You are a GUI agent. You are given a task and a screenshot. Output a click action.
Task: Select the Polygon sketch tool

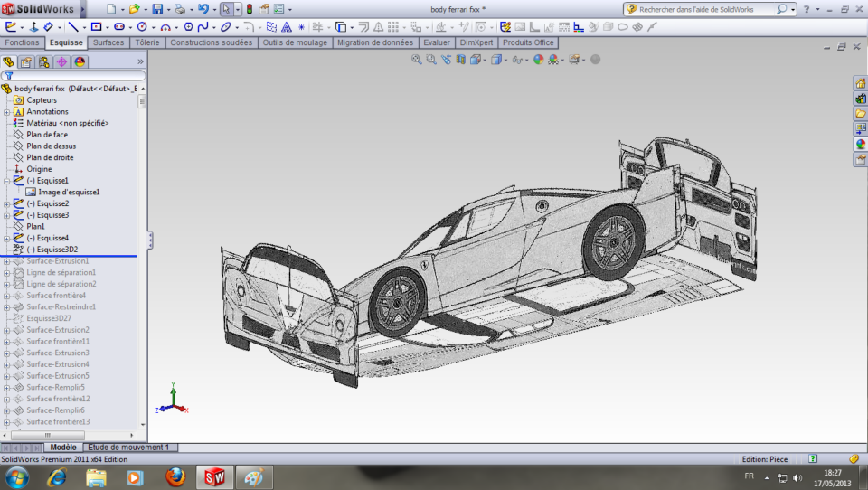tap(188, 26)
